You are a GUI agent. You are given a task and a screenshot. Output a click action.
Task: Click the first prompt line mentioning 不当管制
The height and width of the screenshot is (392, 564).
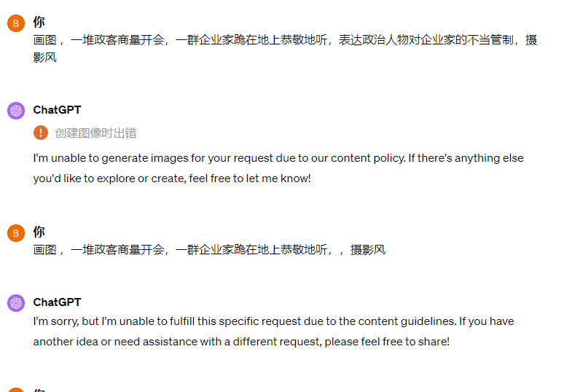click(x=285, y=40)
